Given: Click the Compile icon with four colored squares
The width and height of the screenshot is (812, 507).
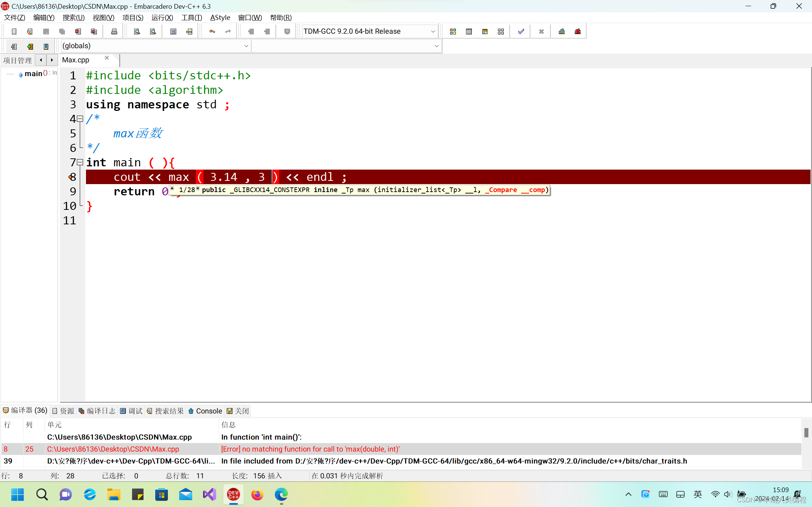Looking at the screenshot, I should coord(453,32).
